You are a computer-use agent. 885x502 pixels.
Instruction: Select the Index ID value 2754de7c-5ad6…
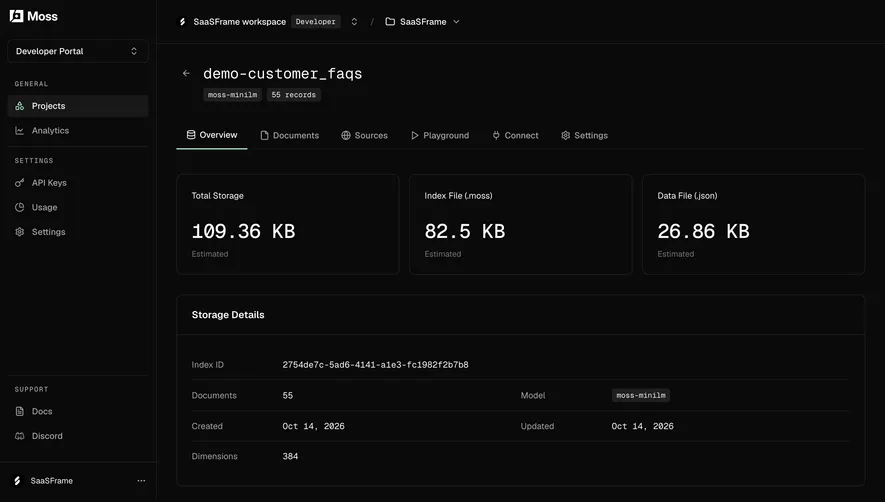pyautogui.click(x=375, y=365)
